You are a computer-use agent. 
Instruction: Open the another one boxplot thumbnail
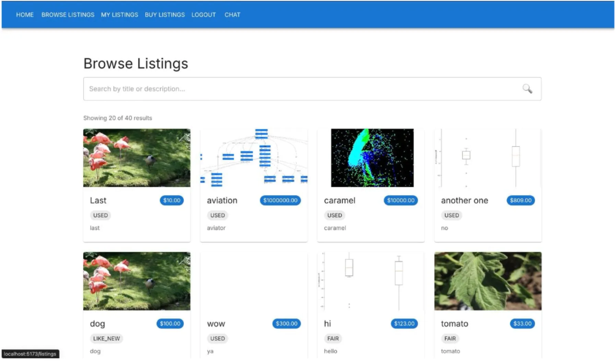(x=488, y=158)
